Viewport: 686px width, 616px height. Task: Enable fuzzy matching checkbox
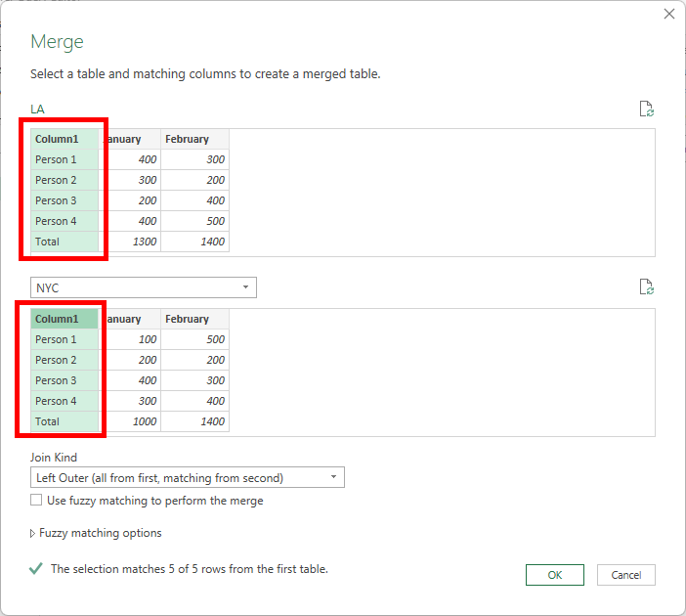[37, 500]
